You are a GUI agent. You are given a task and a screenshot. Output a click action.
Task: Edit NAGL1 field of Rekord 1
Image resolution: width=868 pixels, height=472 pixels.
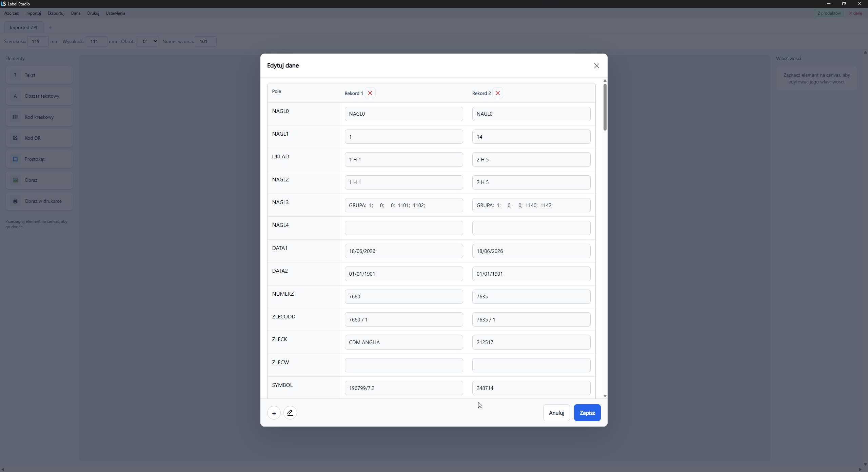pyautogui.click(x=403, y=137)
